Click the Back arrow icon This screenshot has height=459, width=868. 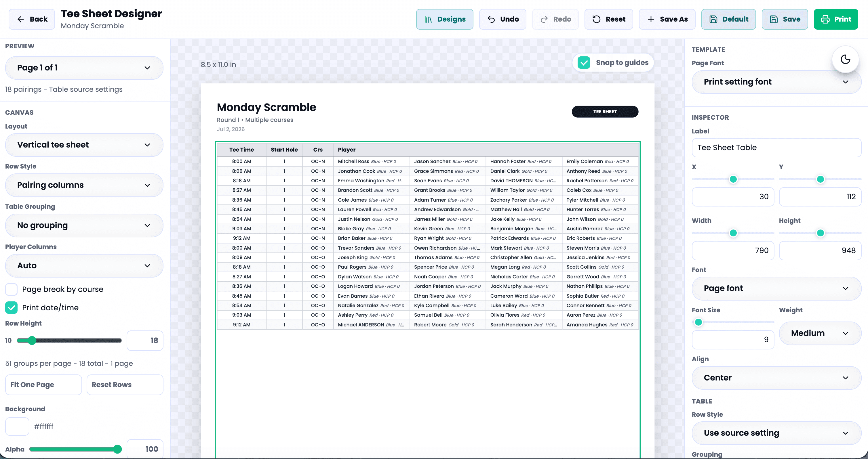[x=20, y=19]
